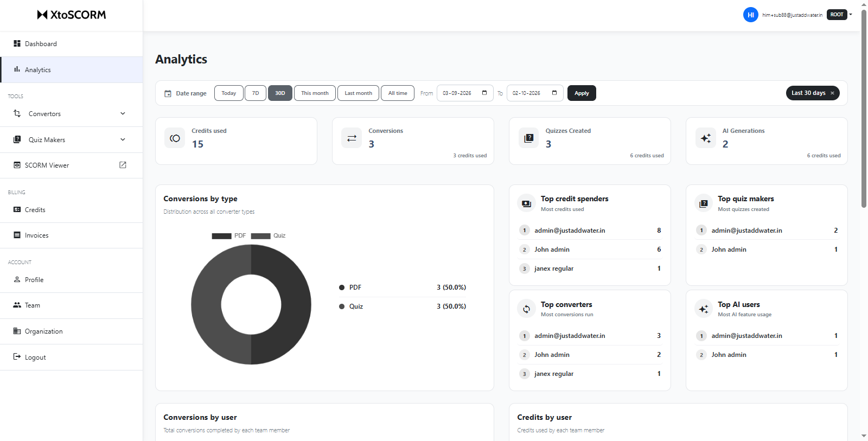Select the Last month date range
This screenshot has height=441, width=868.
click(x=358, y=93)
